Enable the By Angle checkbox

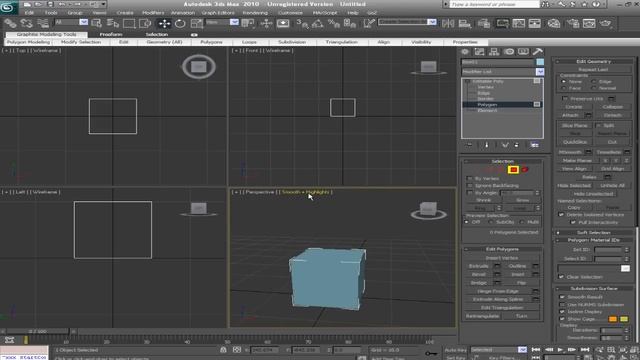tap(469, 192)
